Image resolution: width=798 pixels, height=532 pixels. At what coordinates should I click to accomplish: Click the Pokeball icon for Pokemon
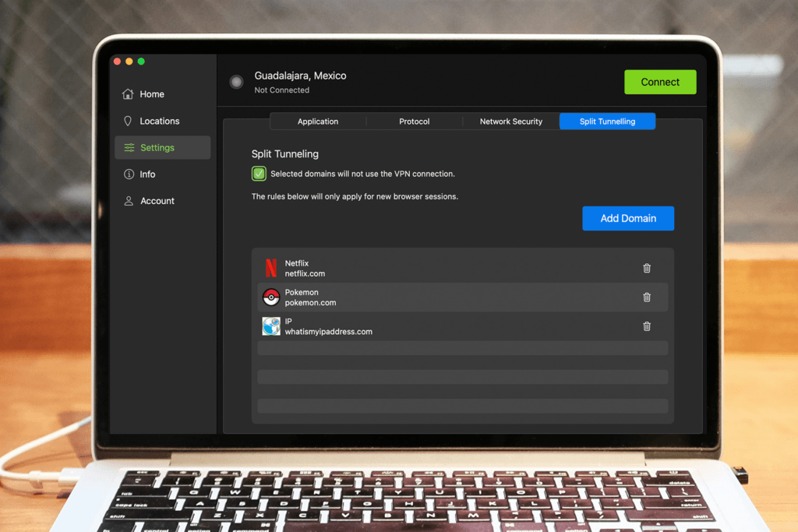[271, 297]
